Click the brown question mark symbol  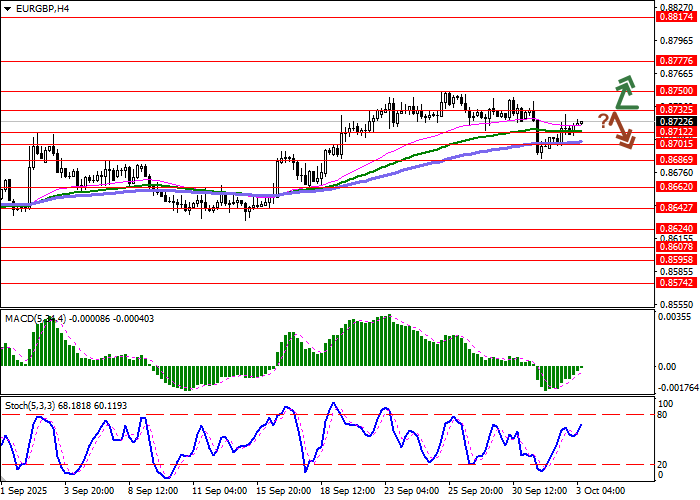click(x=604, y=121)
